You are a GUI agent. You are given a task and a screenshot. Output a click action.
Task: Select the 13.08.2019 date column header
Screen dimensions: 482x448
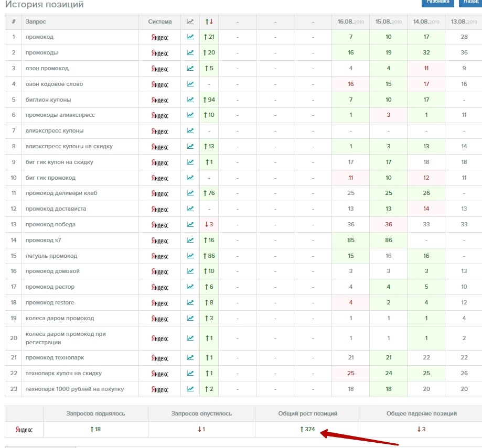point(464,22)
